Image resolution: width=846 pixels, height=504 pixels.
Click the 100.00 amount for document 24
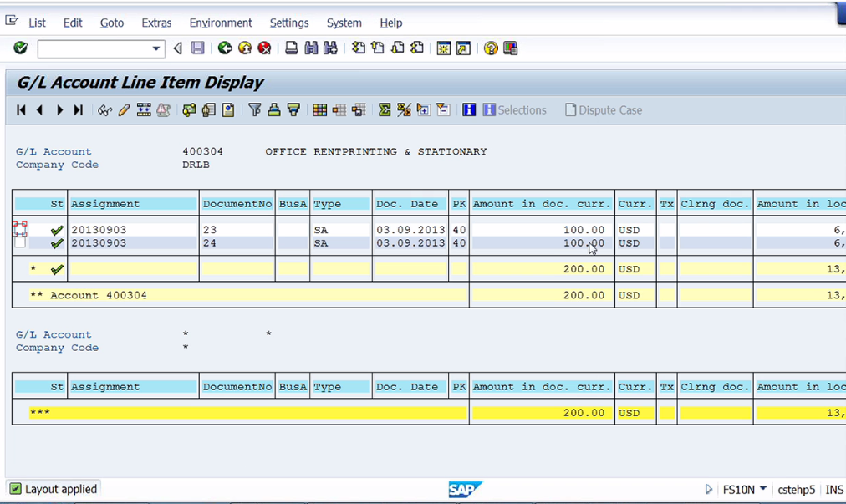coord(584,243)
